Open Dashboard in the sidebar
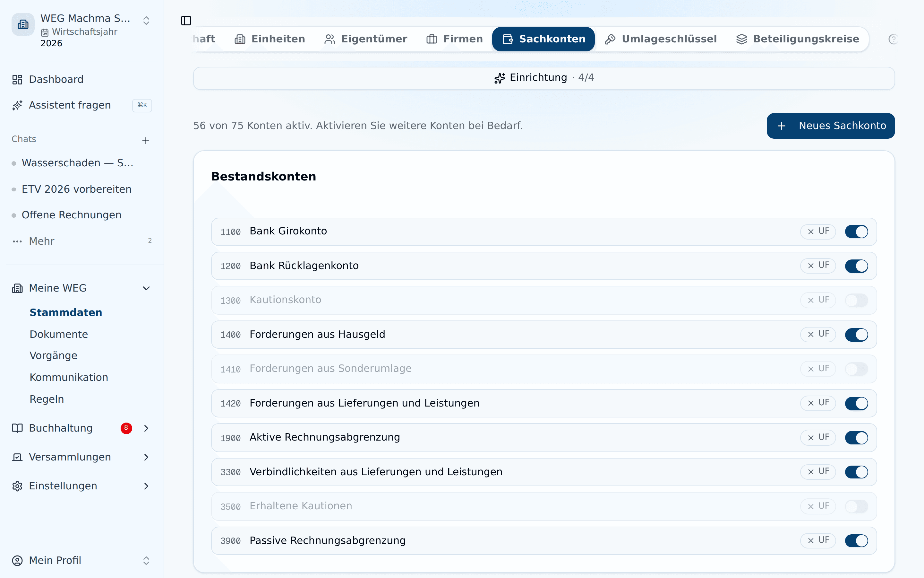Screen dimensions: 924x578 82,80
